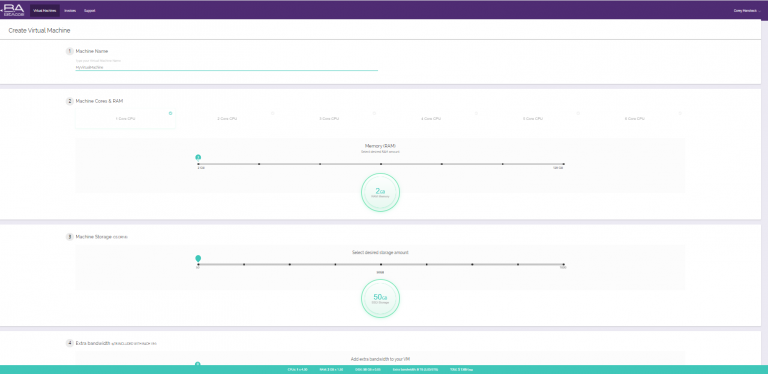The image size is (768, 374).
Task: Click the storage slider teal handle
Action: [198, 258]
